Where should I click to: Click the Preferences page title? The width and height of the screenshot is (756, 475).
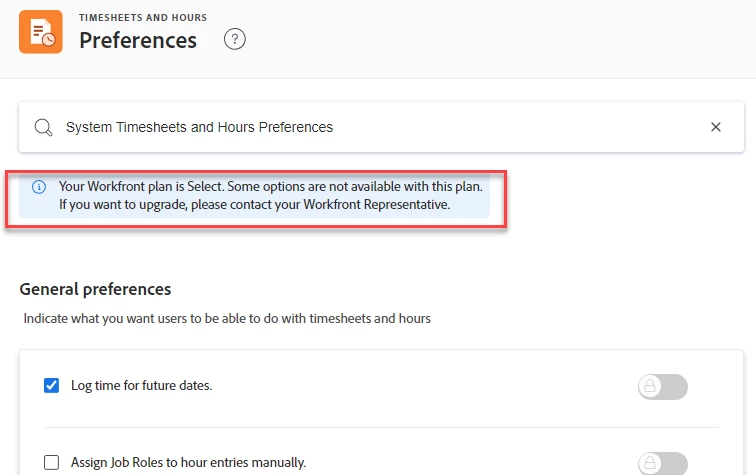coord(138,40)
